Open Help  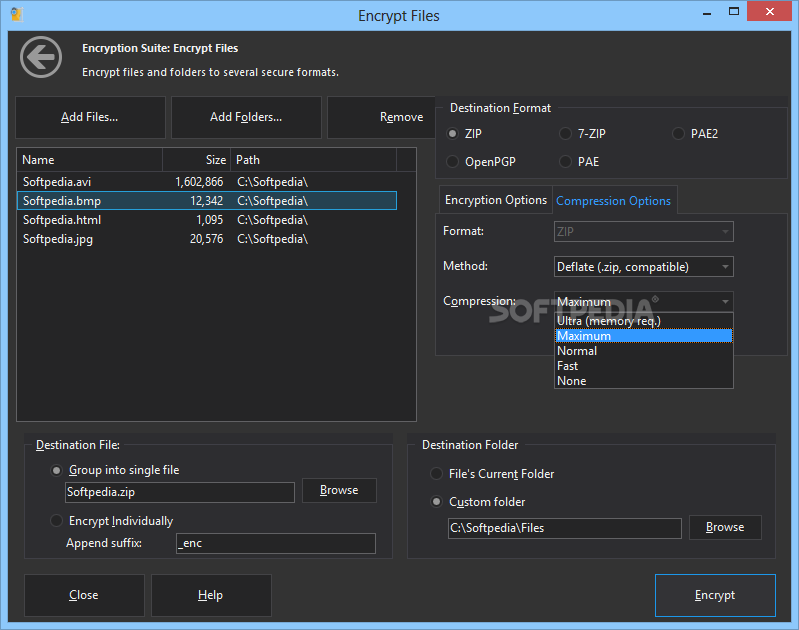[211, 595]
